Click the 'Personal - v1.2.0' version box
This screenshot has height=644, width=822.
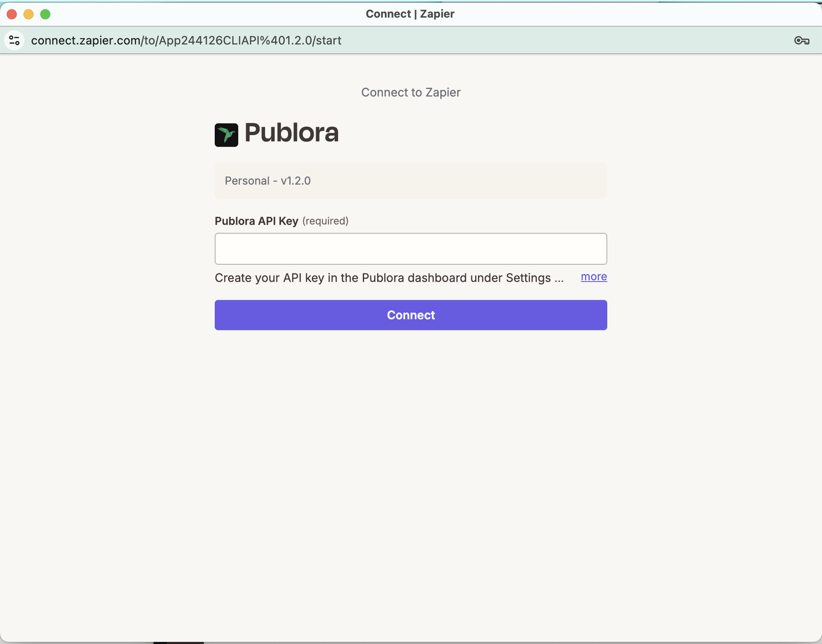pyautogui.click(x=411, y=181)
